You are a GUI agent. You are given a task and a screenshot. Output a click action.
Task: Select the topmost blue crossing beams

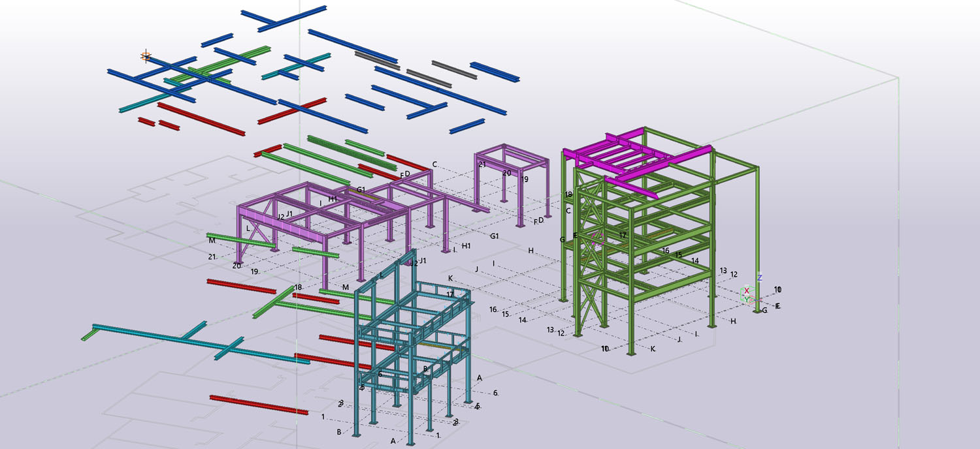[284, 19]
